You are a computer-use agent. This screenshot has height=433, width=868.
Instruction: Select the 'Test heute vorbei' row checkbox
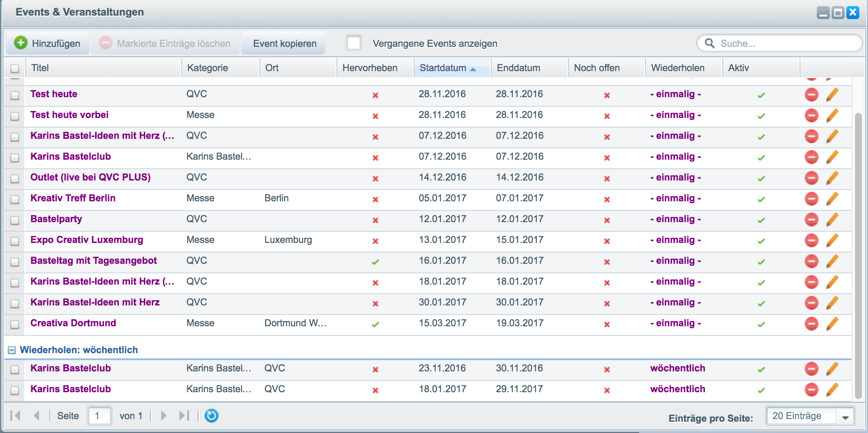click(x=15, y=116)
